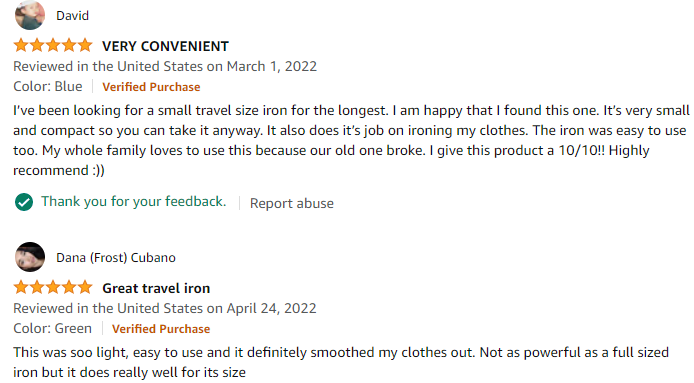
Task: Click David's profile avatar
Action: click(x=30, y=15)
